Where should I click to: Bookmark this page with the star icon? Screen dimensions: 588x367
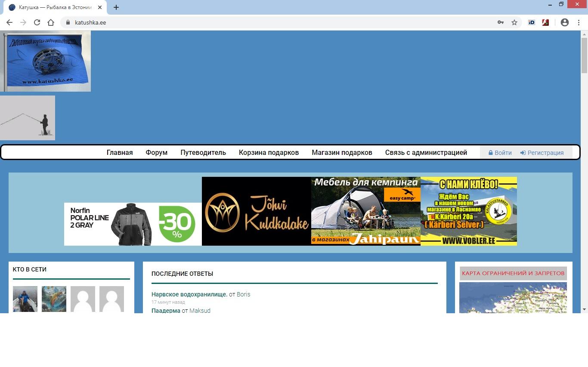point(514,22)
